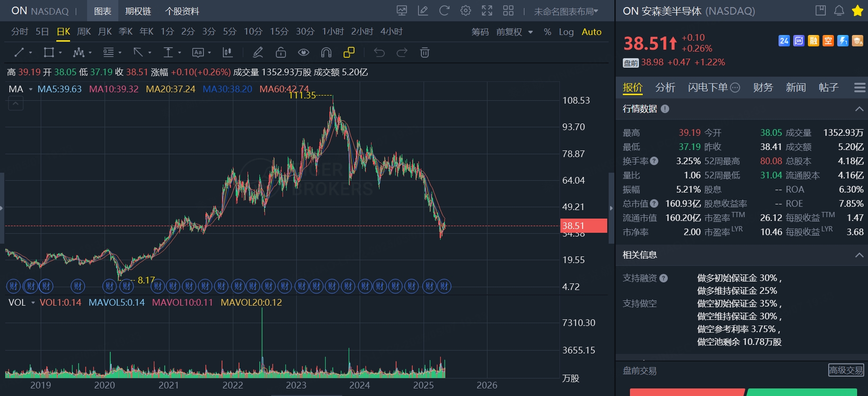Click the lightning quick-trade badge
Screen dimensions: 868x396
[843, 41]
